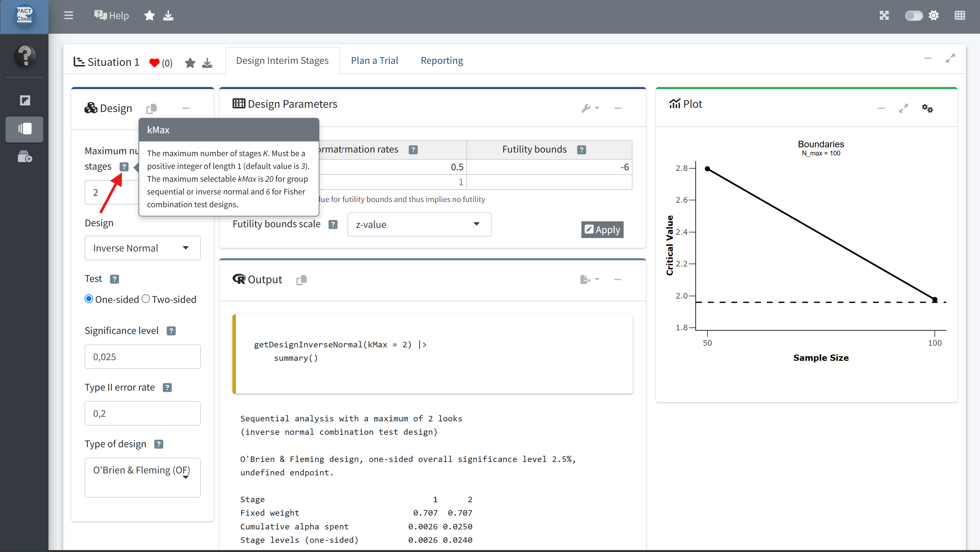The width and height of the screenshot is (980, 552).
Task: Click the Situation 1 title
Action: pyautogui.click(x=113, y=62)
